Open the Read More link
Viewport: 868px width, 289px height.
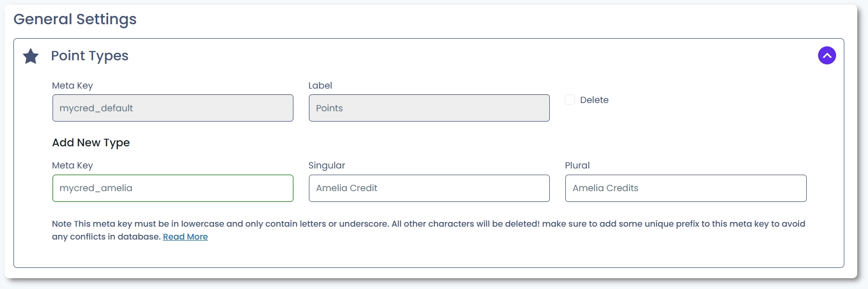(x=185, y=237)
